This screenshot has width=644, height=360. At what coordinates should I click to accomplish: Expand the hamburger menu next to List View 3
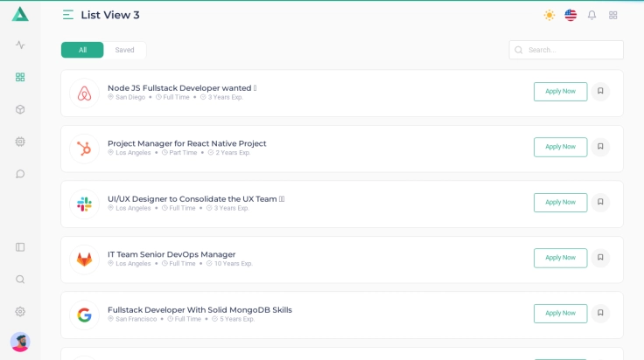point(68,15)
